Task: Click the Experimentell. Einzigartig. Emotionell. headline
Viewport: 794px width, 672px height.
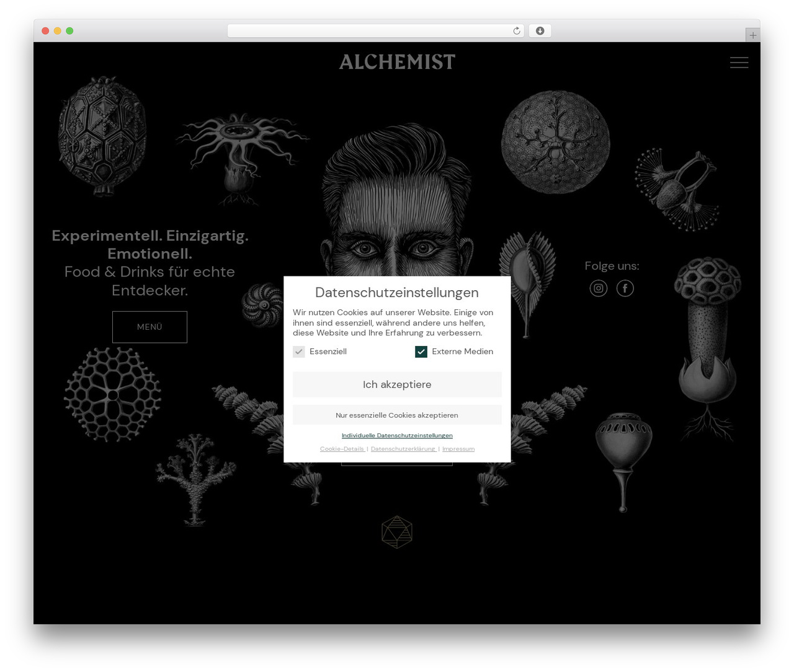Action: click(150, 244)
